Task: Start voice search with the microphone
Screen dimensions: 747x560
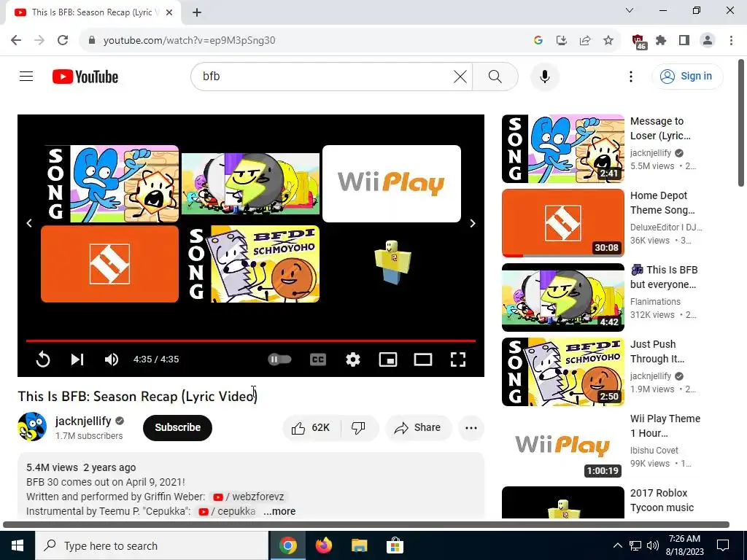Action: point(544,76)
